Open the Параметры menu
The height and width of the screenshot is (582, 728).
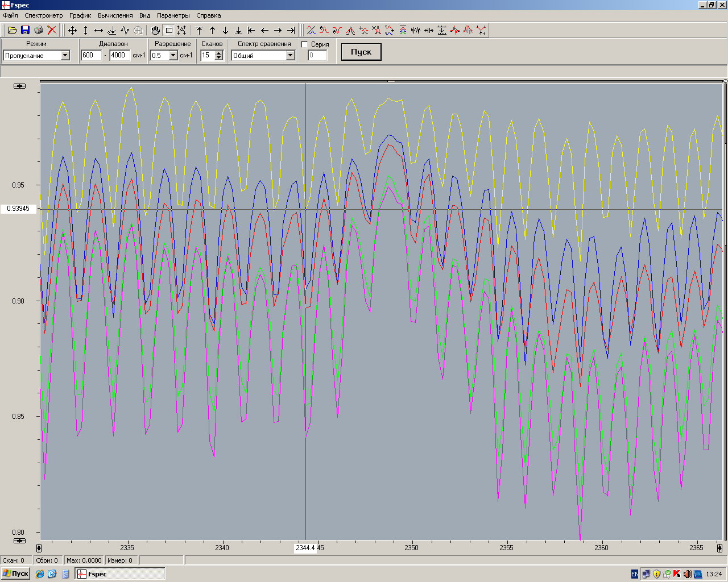coord(173,15)
